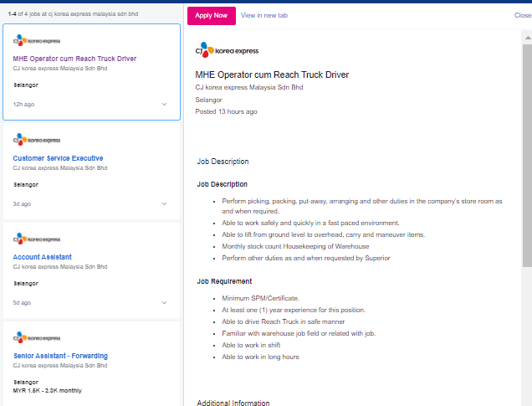Click the large CJ Korea Express logo in job details
This screenshot has height=406, width=532.
click(227, 51)
